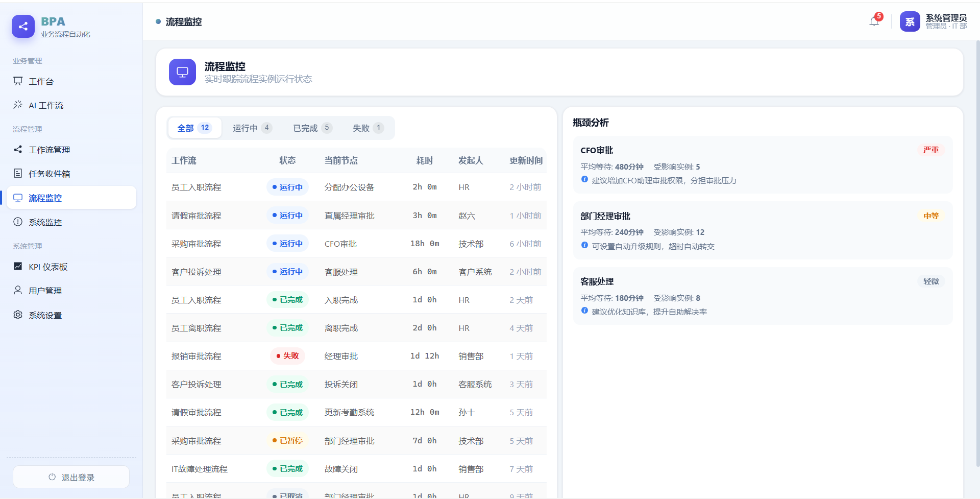Switch to the 全部 tab
The image size is (980, 499).
coord(194,128)
